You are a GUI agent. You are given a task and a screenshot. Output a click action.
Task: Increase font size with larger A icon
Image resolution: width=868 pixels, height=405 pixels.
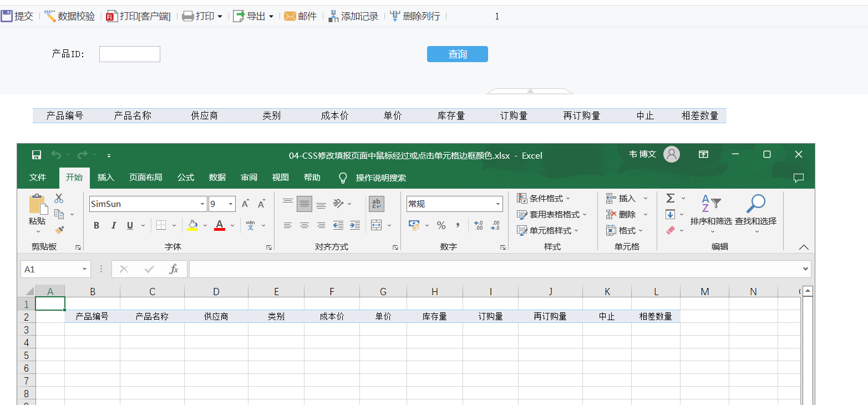(x=245, y=204)
